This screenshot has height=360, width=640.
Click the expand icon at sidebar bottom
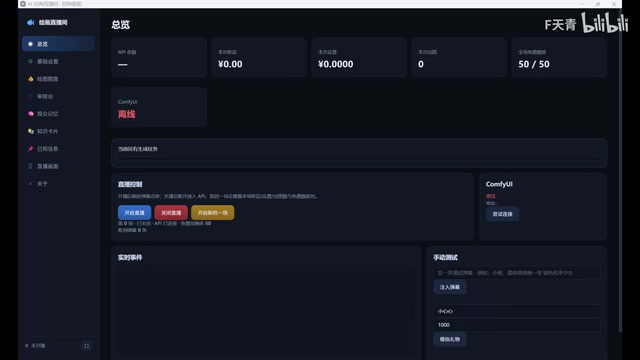click(x=87, y=346)
